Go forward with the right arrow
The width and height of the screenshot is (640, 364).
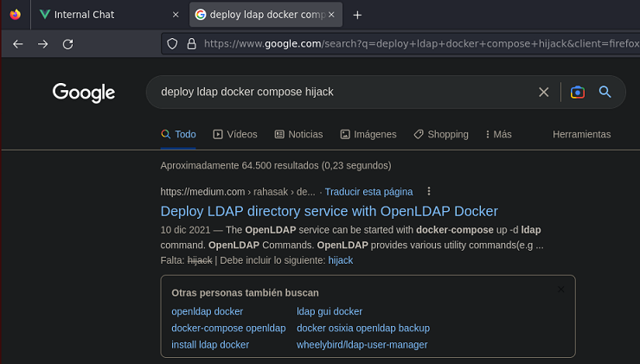click(x=42, y=44)
